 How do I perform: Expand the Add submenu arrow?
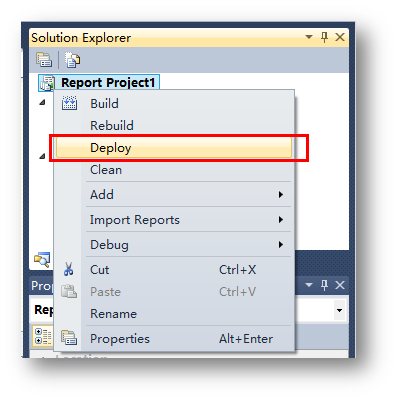pos(281,194)
